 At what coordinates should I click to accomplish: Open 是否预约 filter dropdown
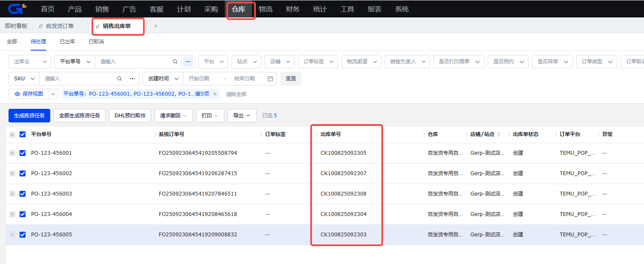pos(508,62)
